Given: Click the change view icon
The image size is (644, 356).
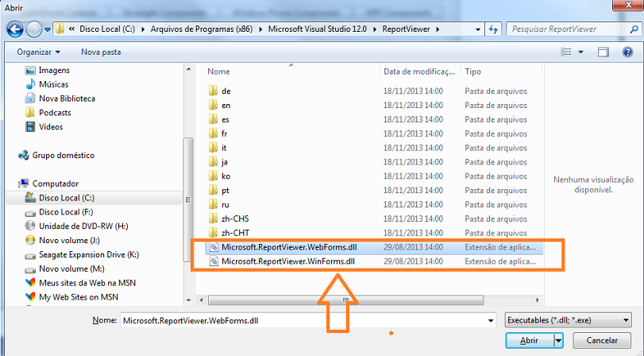Looking at the screenshot, I should pos(566,52).
